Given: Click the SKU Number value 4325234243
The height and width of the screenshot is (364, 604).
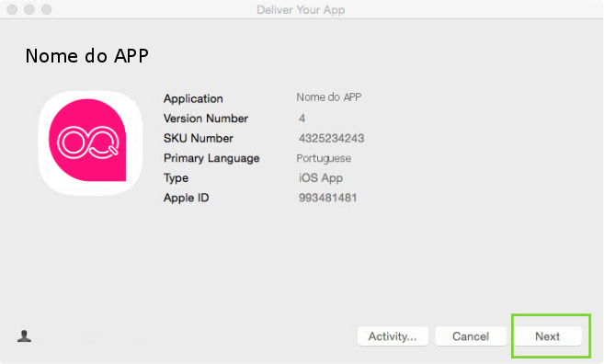Looking at the screenshot, I should pos(331,138).
